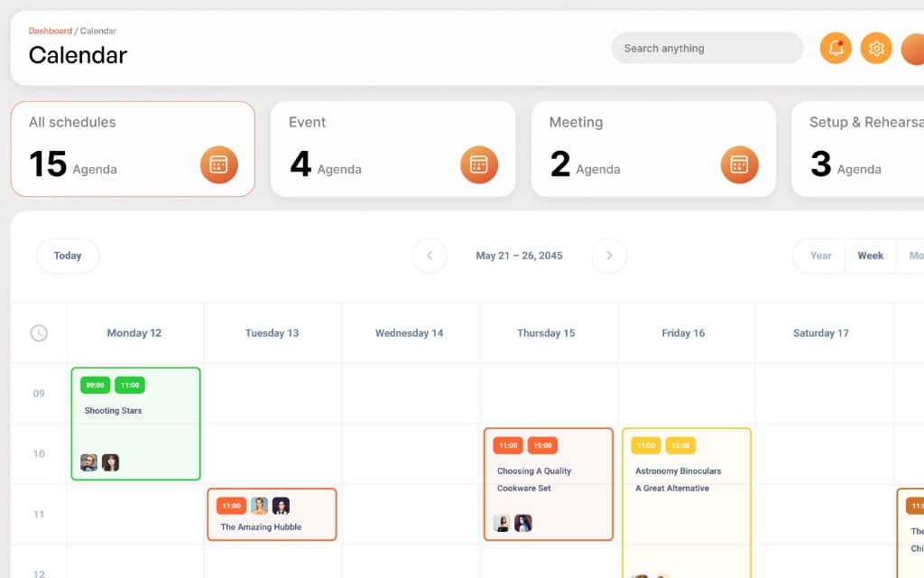This screenshot has width=924, height=578.
Task: Click the 09:00 start tag on Shooting Stars
Action: 95,385
